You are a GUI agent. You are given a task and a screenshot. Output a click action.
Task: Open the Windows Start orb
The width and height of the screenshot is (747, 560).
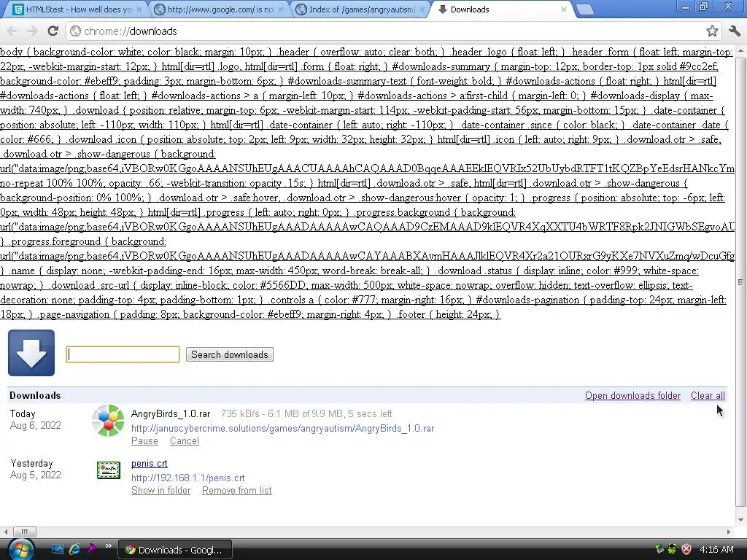(x=20, y=549)
